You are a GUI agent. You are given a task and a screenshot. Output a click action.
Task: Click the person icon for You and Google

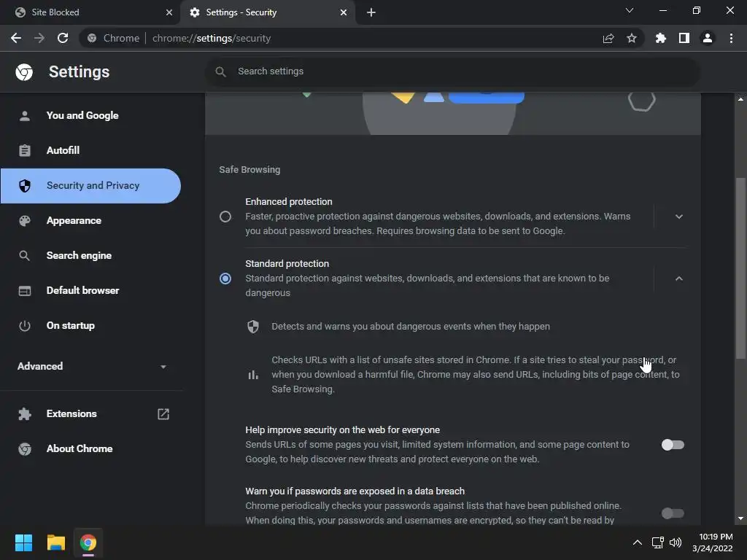(x=25, y=116)
